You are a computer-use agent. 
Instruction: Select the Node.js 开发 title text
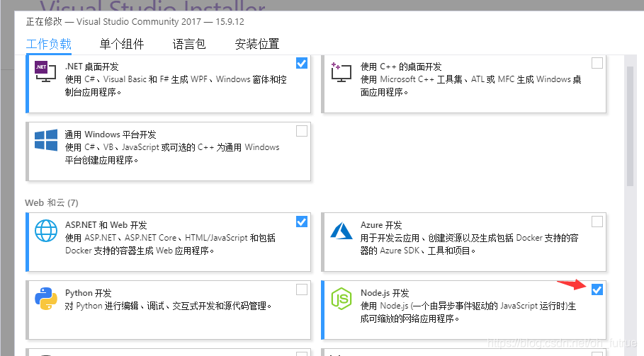[x=385, y=293]
